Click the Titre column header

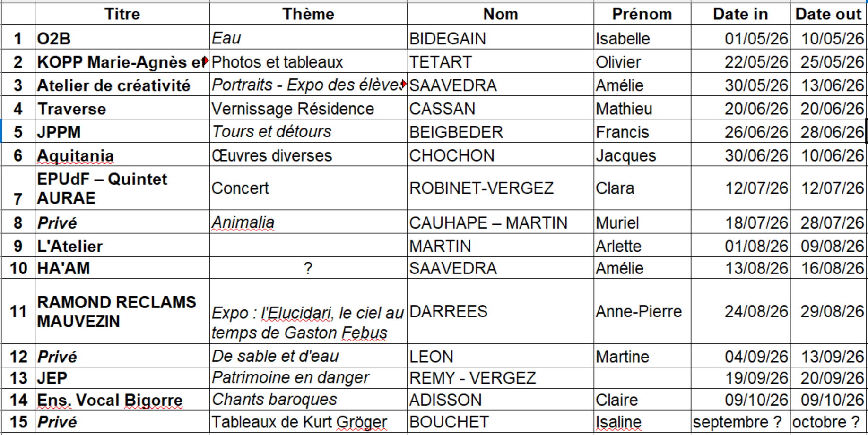pyautogui.click(x=122, y=14)
